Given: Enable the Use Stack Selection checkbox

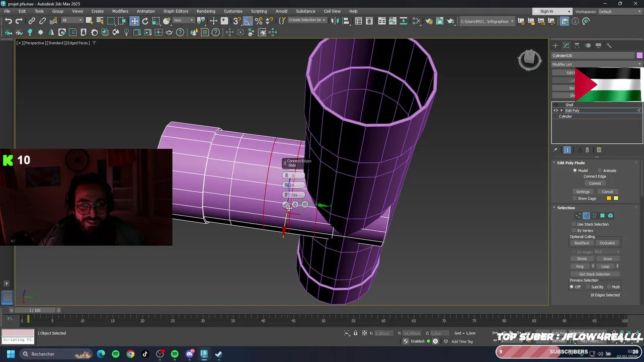Looking at the screenshot, I should (574, 224).
